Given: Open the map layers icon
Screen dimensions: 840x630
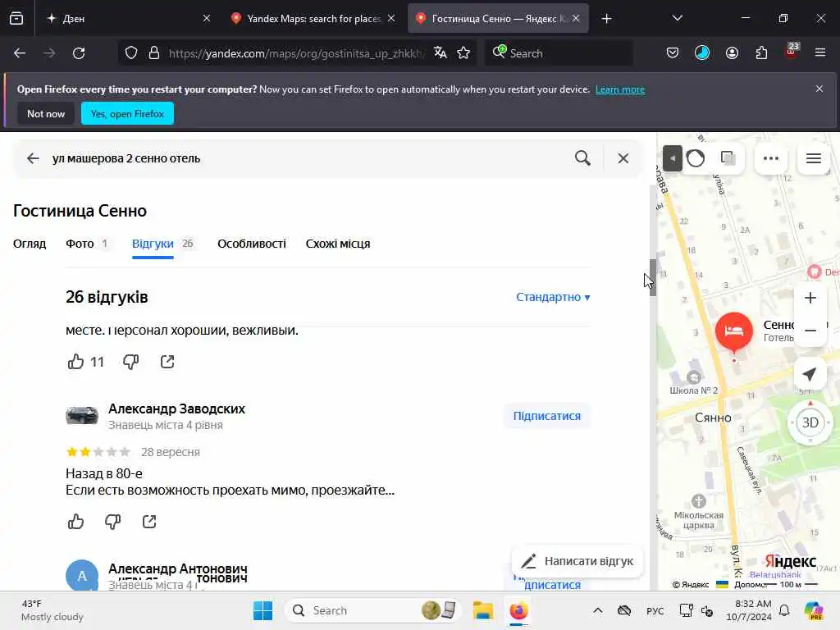Looking at the screenshot, I should (x=728, y=158).
